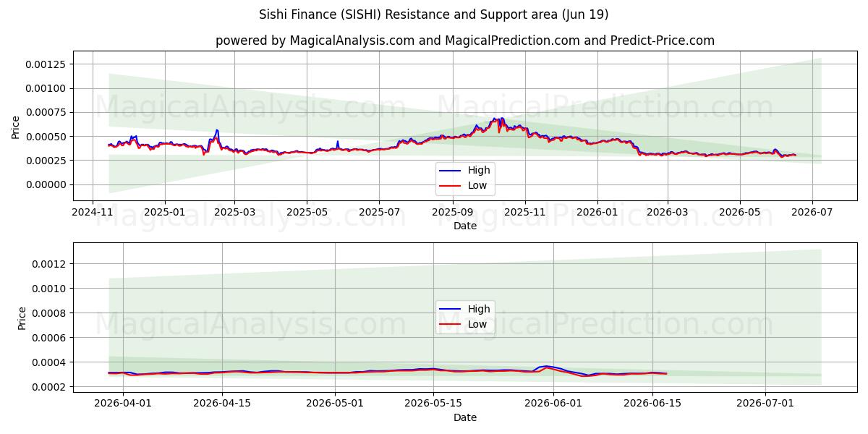Click the '2025-11' x-axis date label
This screenshot has width=868, height=434.
point(525,213)
